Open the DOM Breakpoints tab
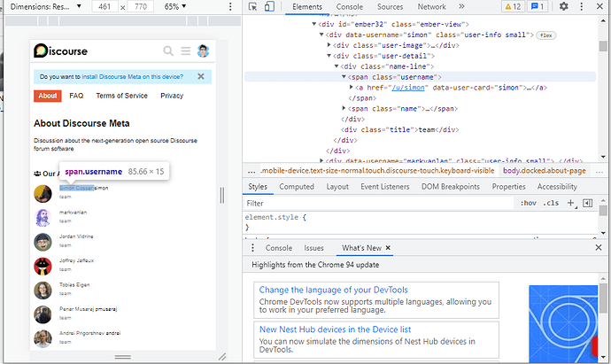This screenshot has height=364, width=611. click(x=451, y=187)
